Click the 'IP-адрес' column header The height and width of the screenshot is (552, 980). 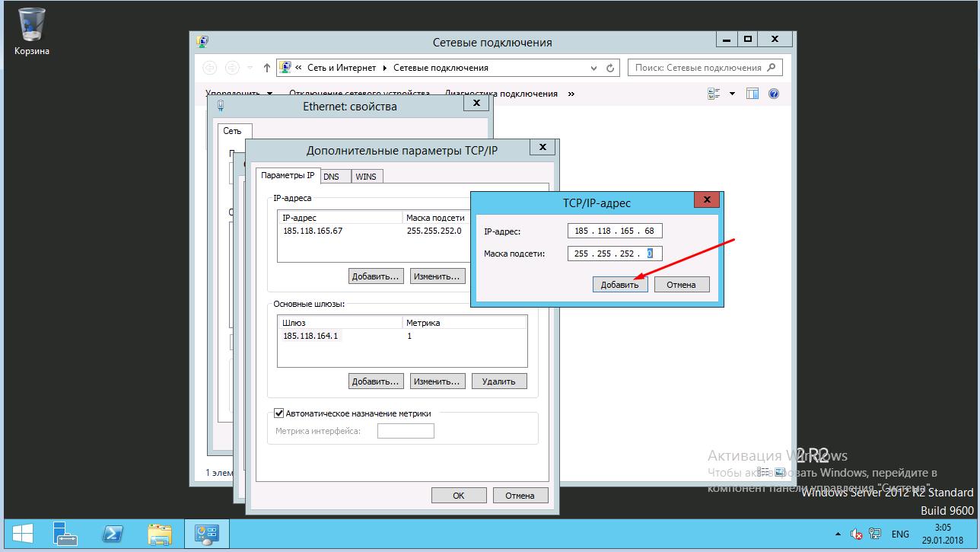click(x=340, y=218)
